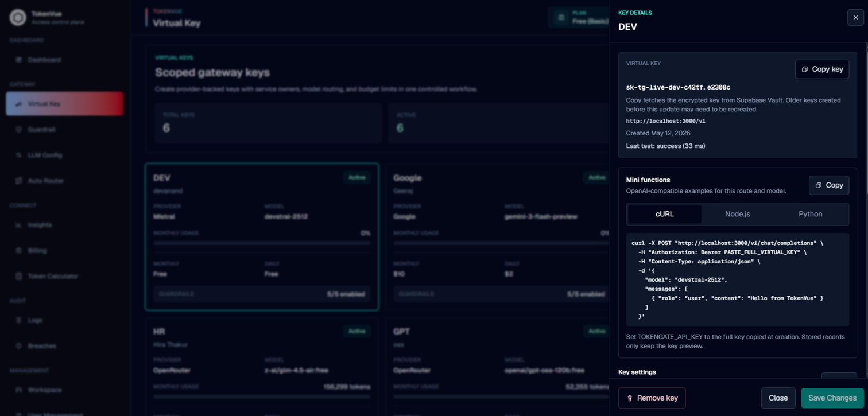Open Logs icon in sidebar
The width and height of the screenshot is (868, 416).
[19, 320]
